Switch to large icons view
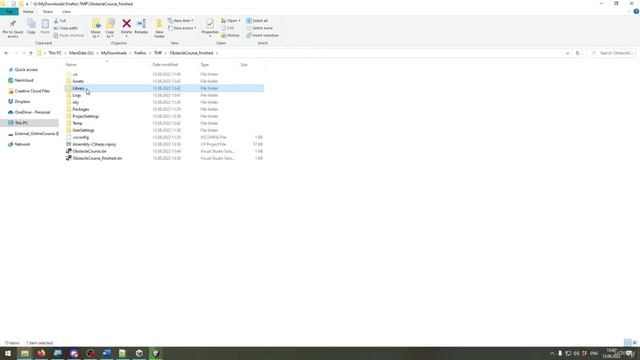The height and width of the screenshot is (360, 640). click(635, 343)
